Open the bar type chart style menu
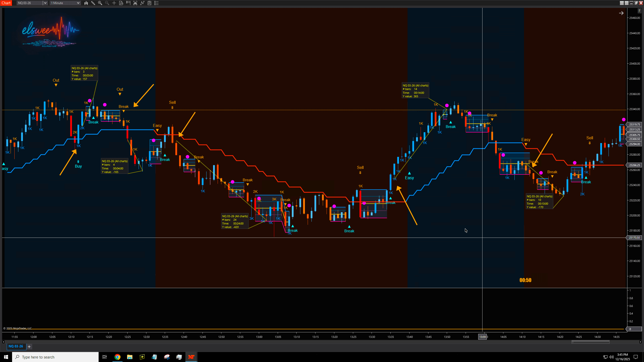This screenshot has width=644, height=362. 86,3
